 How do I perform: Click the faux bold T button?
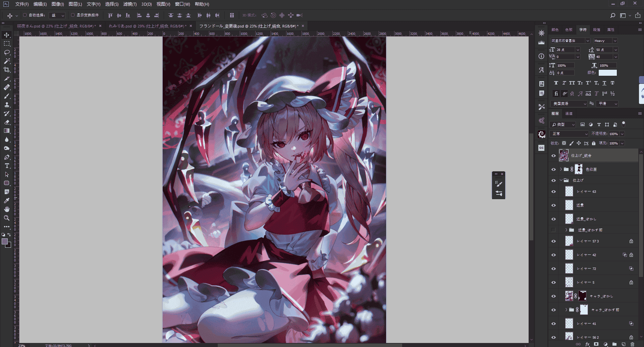(556, 83)
